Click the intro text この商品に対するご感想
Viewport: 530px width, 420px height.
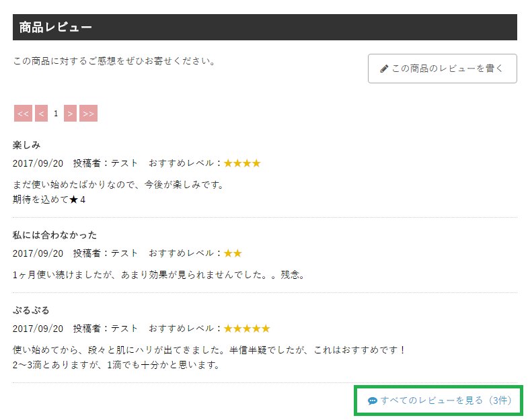(x=114, y=61)
